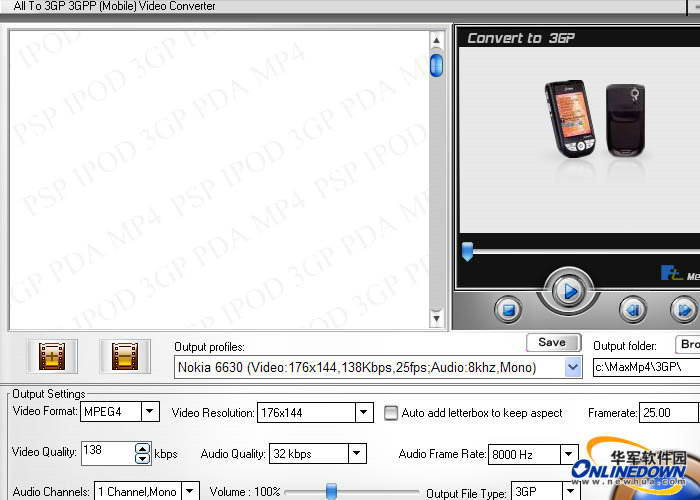Open the Audio Quality dropdown

(357, 454)
